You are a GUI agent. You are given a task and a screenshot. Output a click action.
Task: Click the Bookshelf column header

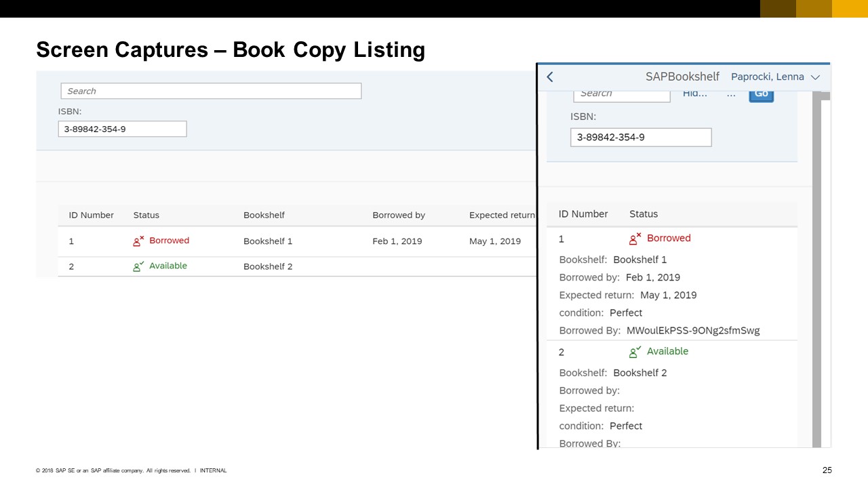coord(264,215)
